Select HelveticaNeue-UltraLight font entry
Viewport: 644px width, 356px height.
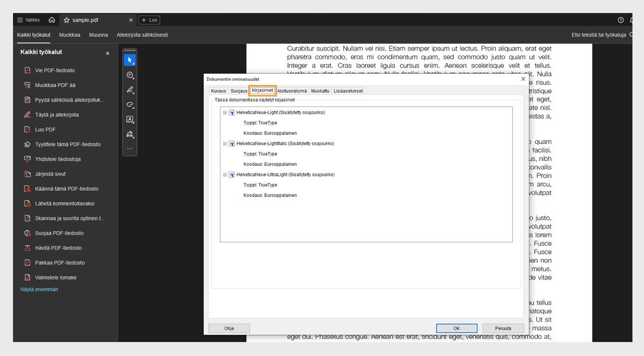tap(285, 175)
